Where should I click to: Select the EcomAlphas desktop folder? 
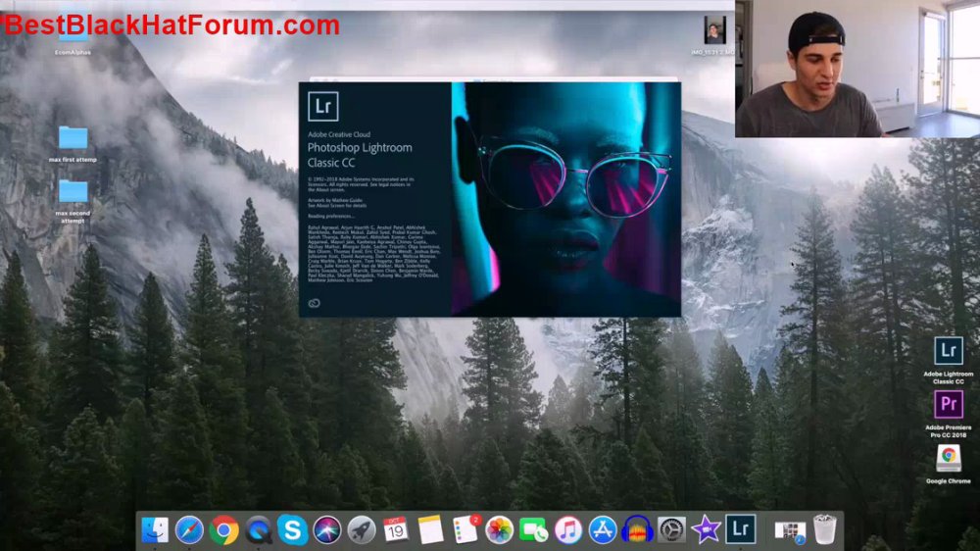coord(73,33)
